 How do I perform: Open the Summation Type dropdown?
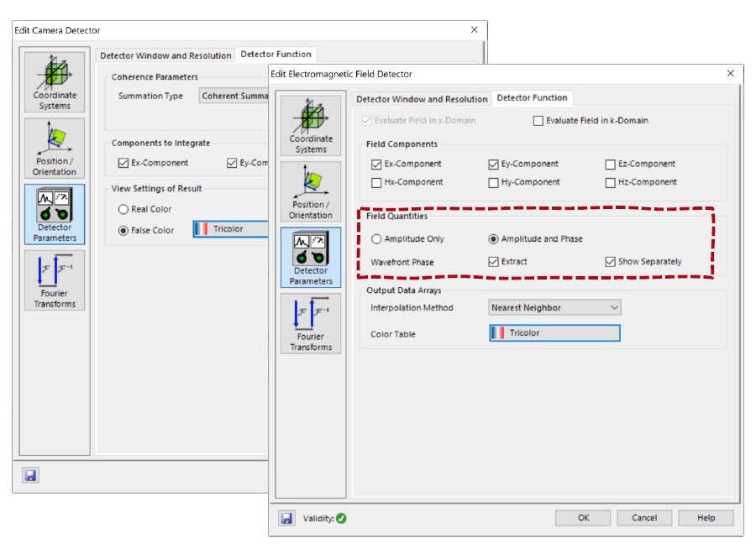click(x=234, y=96)
